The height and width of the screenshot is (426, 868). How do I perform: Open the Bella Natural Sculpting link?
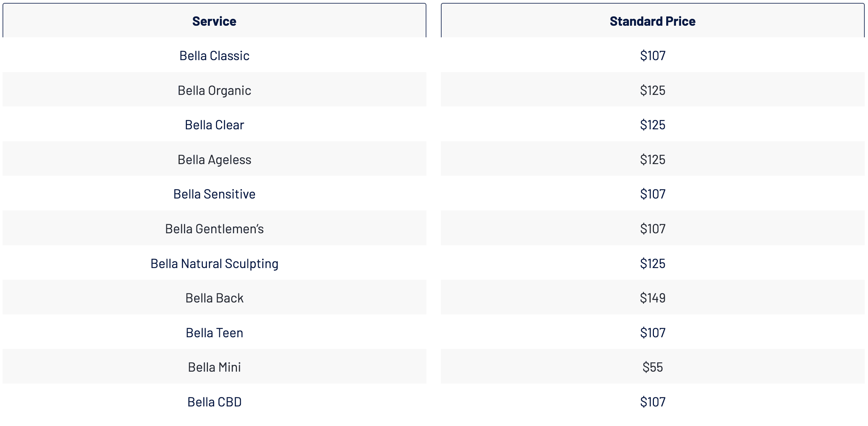click(214, 264)
